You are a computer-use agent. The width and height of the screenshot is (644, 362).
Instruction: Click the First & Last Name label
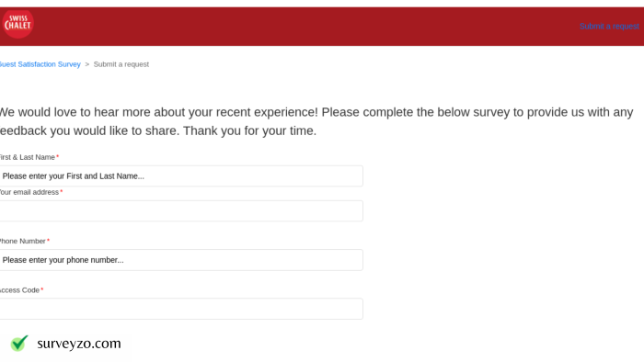(x=27, y=157)
